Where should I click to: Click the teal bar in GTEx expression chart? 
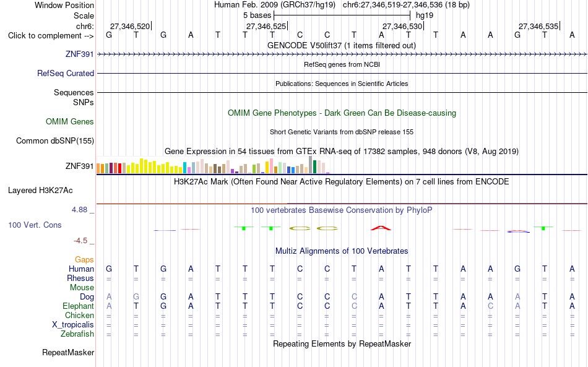click(184, 168)
